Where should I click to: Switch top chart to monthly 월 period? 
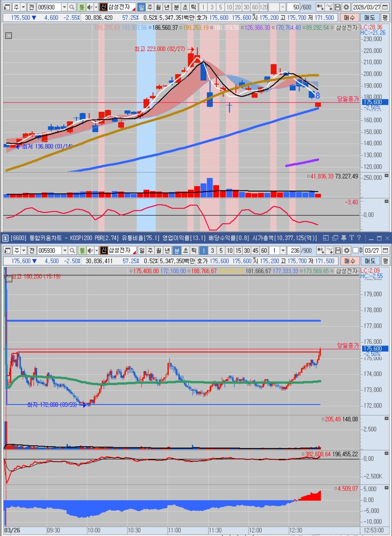[x=159, y=7]
